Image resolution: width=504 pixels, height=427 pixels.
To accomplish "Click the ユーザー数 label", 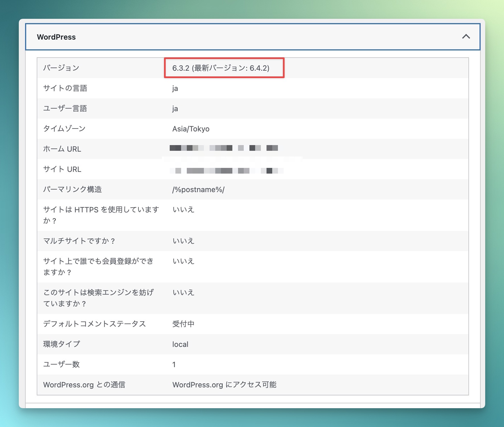I will point(61,364).
